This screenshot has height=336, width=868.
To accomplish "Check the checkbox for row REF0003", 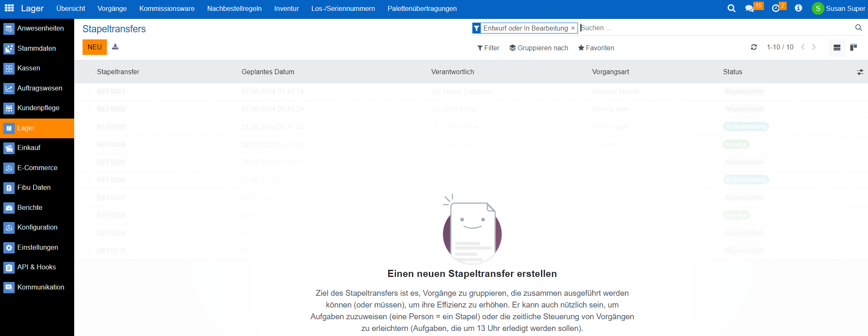I will (86, 127).
